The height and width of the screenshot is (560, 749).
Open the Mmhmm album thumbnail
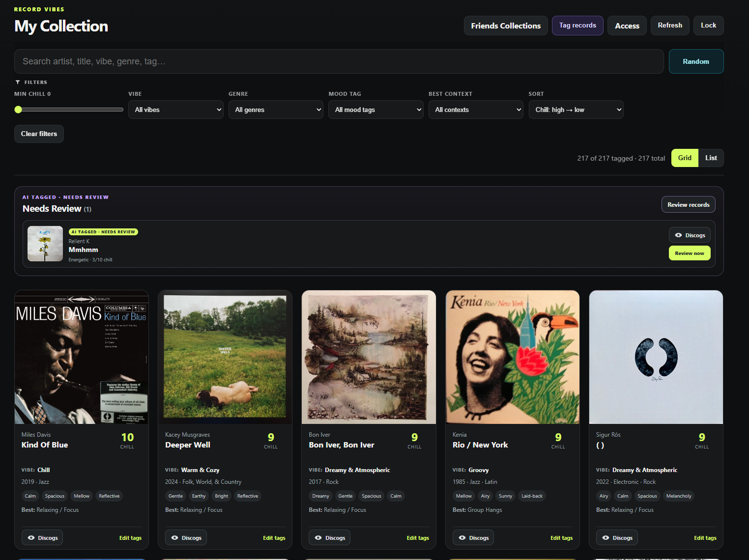point(45,244)
